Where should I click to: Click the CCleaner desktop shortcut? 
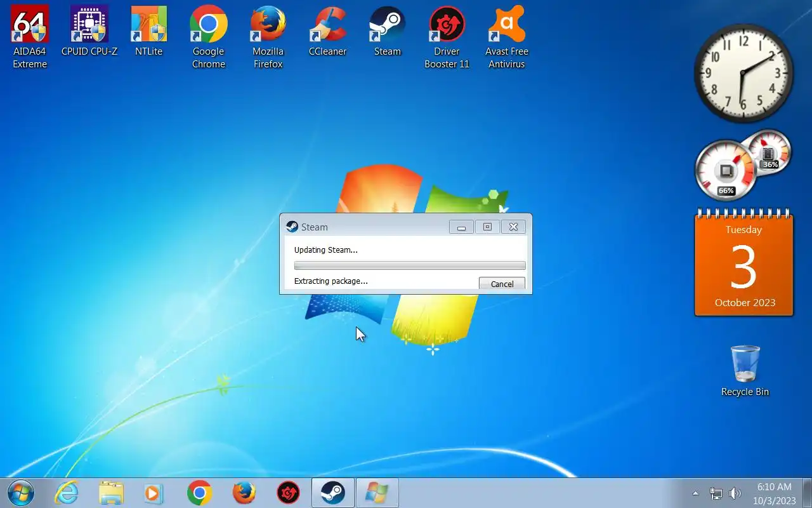(x=328, y=31)
